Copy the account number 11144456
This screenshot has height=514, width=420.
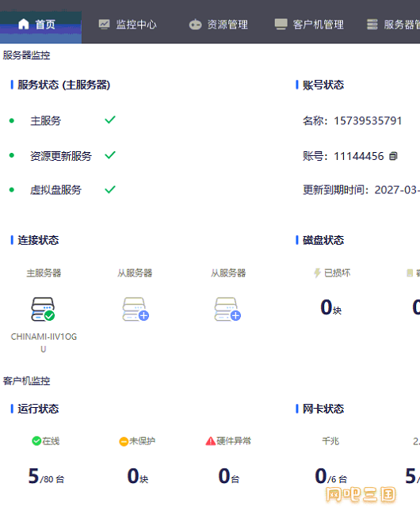point(393,156)
